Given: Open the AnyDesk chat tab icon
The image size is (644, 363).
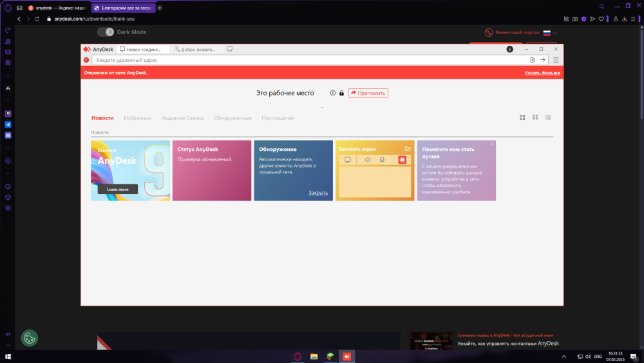Looking at the screenshot, I should 230,49.
